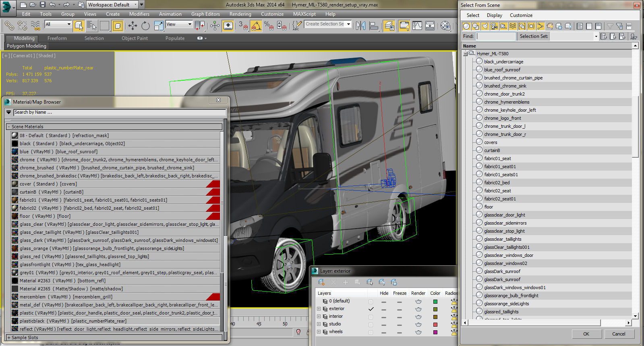The height and width of the screenshot is (346, 644).
Task: Open the Graph Editors menu
Action: coord(205,14)
